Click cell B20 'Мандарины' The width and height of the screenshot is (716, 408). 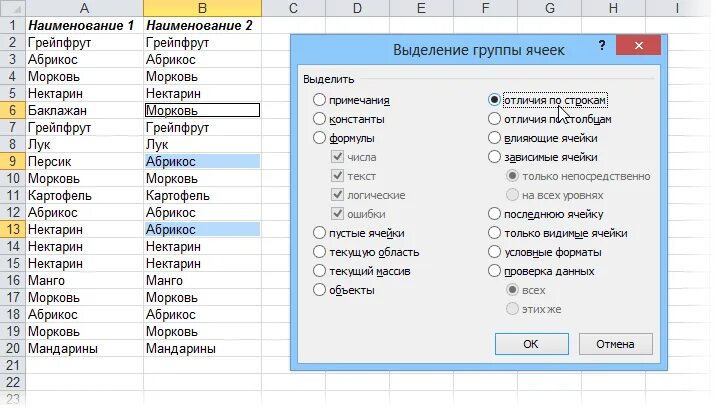point(202,349)
